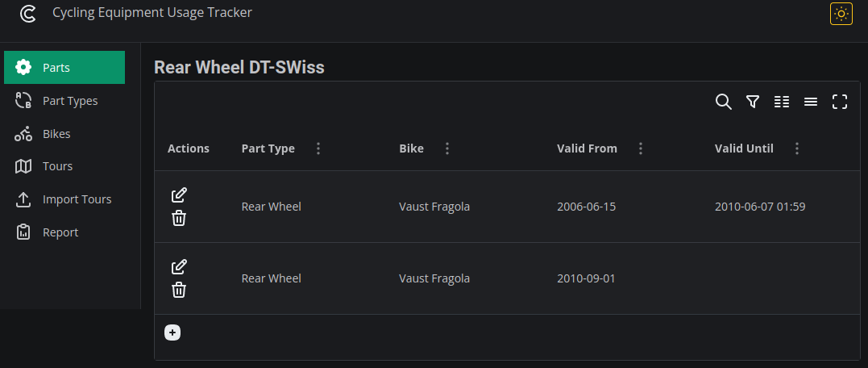Select Import Tours in sidebar

click(x=64, y=199)
